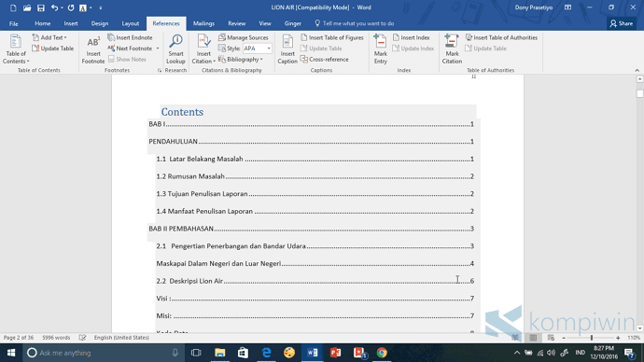
Task: Collapse the ribbon
Action: pyautogui.click(x=637, y=70)
